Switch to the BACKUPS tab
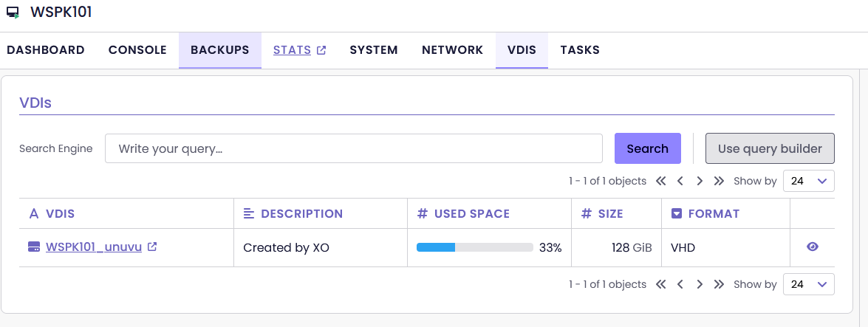The image size is (868, 327). (x=219, y=50)
